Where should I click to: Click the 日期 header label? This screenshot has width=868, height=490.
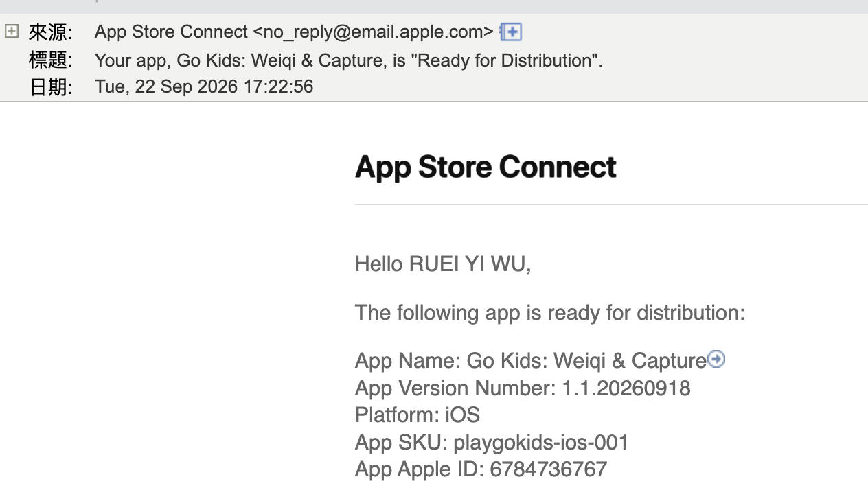50,87
